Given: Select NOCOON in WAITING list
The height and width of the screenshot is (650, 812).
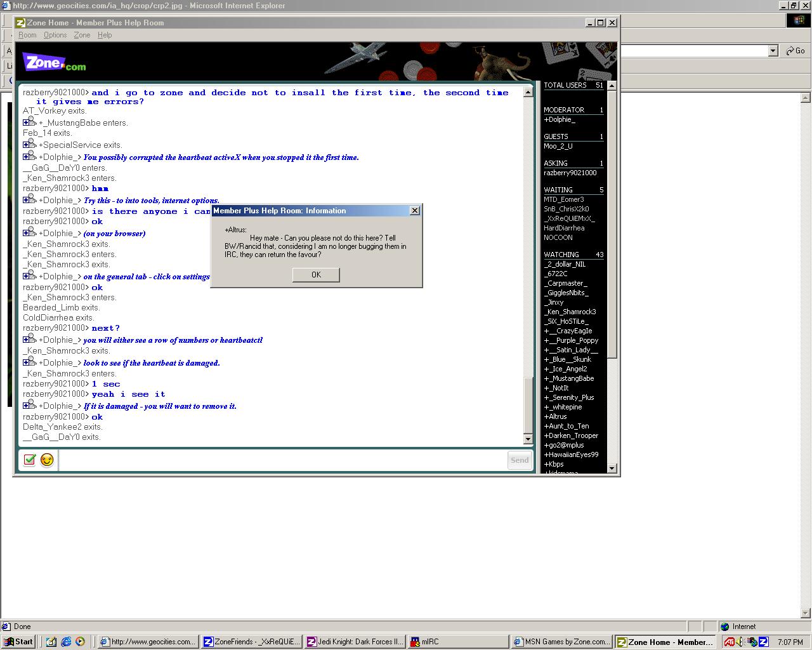Looking at the screenshot, I should pos(558,237).
